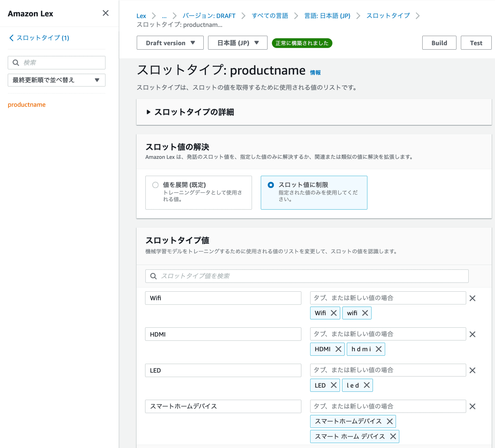
Task: Go back to スロットタイプ (1) list
Action: pyautogui.click(x=39, y=38)
